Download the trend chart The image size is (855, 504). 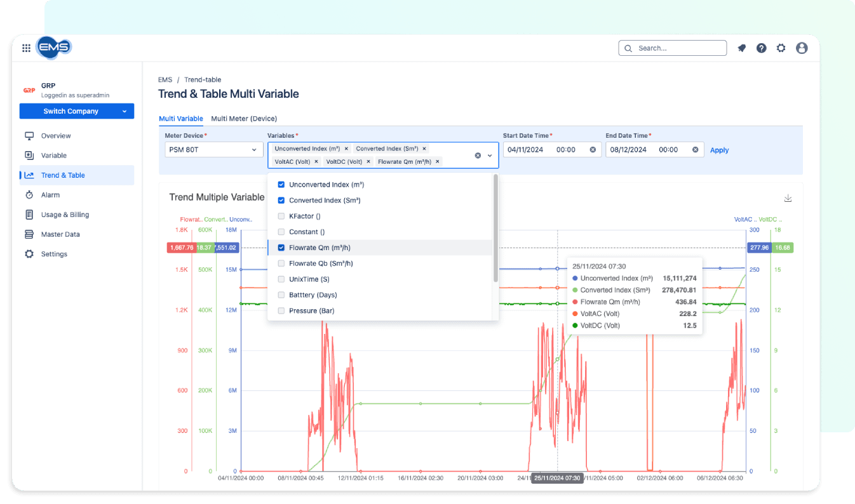tap(788, 198)
